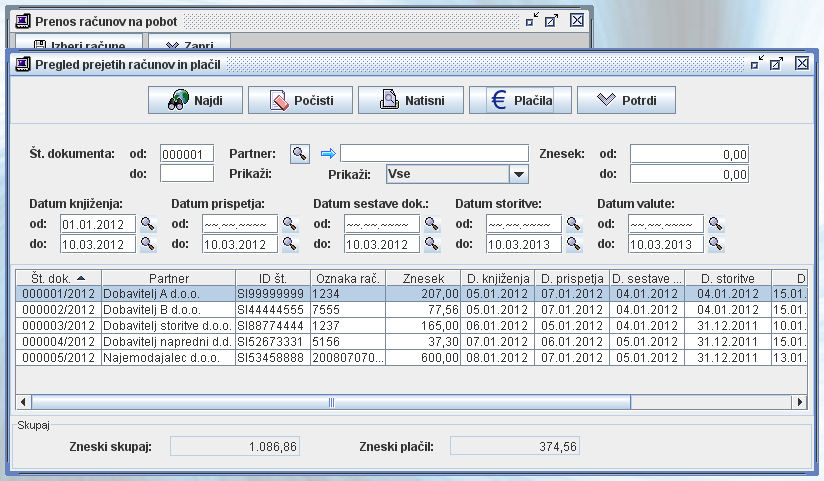Viewport: 824px width, 481px height.
Task: Open lookup for Datum prispetja 'do' date
Action: click(x=289, y=243)
